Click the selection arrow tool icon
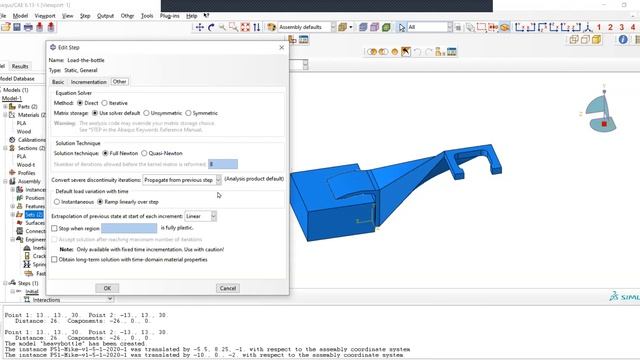This screenshot has height=360, width=640. (402, 27)
